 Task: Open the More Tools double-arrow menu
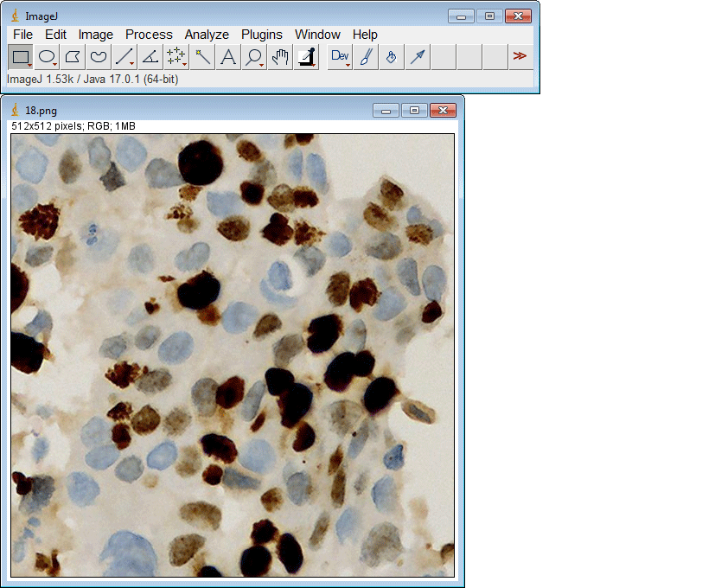coord(520,56)
